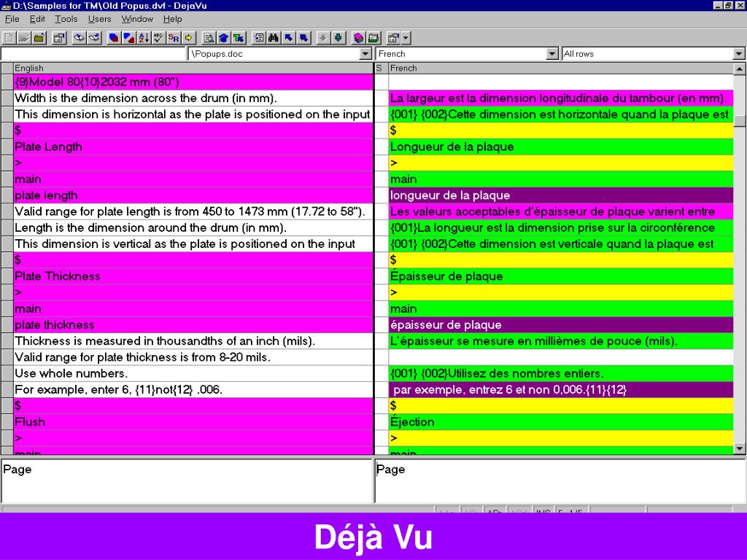Click the blue arrow icon right of binoculars
Viewport: 747px width, 560px height.
[x=289, y=38]
